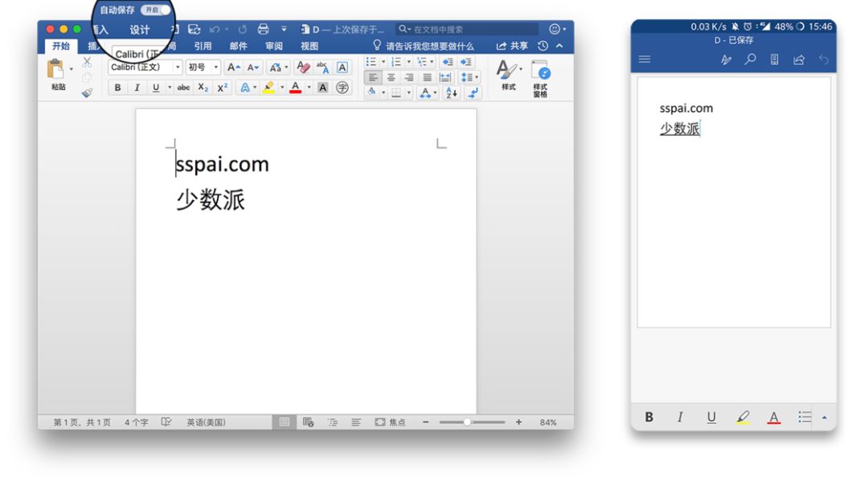The image size is (868, 489).
Task: Click the bulleted list icon
Action: tap(371, 62)
